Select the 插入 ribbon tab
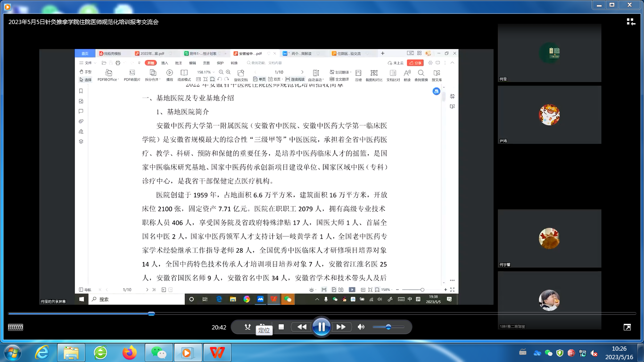 click(x=165, y=63)
